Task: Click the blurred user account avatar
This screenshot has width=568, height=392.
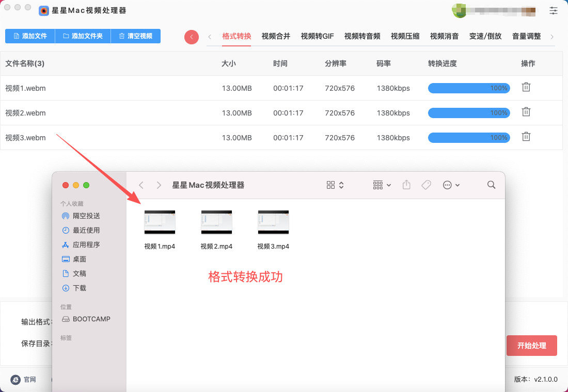Action: (460, 10)
